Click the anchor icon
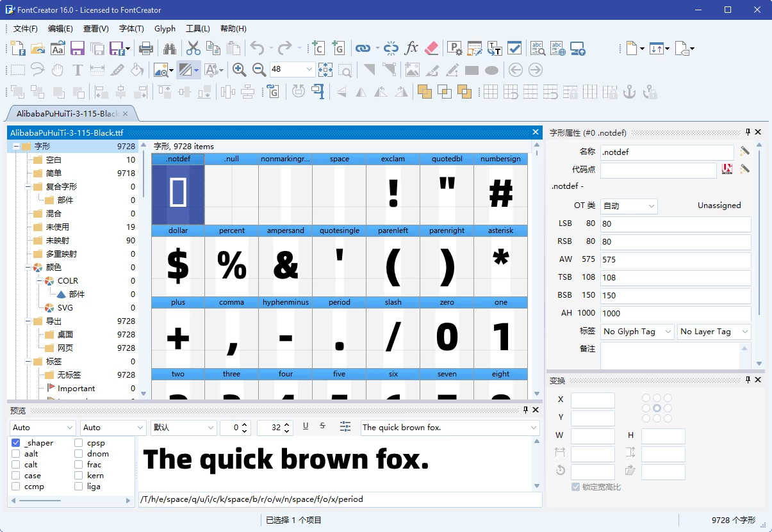 [x=630, y=92]
